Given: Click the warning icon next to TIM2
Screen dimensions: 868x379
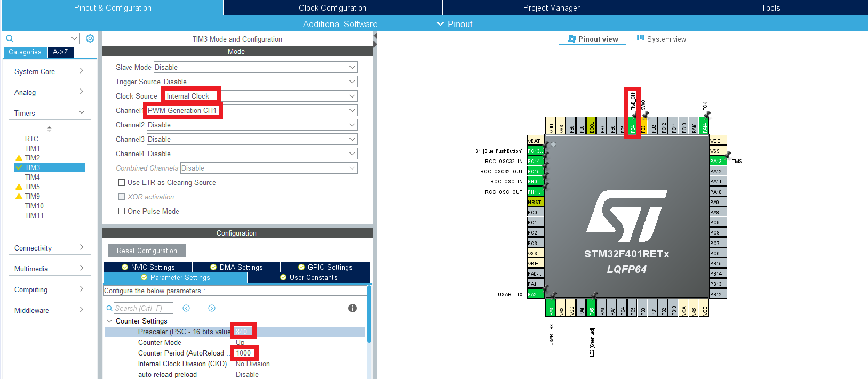Looking at the screenshot, I should 19,158.
